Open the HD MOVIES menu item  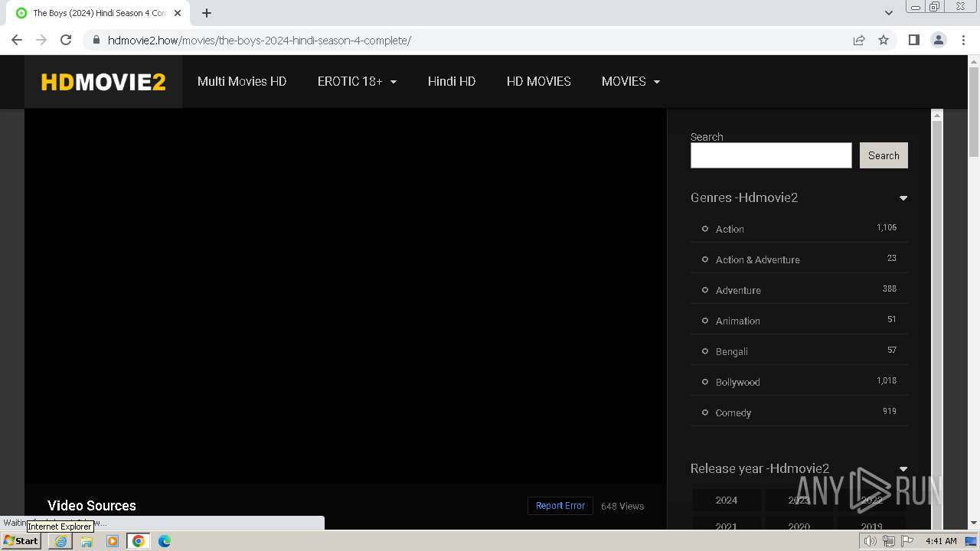(539, 81)
